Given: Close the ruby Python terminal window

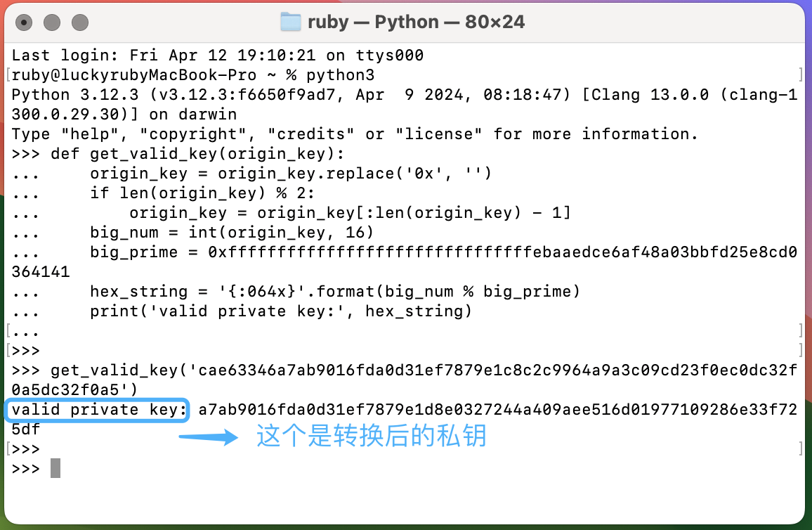Looking at the screenshot, I should click(x=24, y=22).
